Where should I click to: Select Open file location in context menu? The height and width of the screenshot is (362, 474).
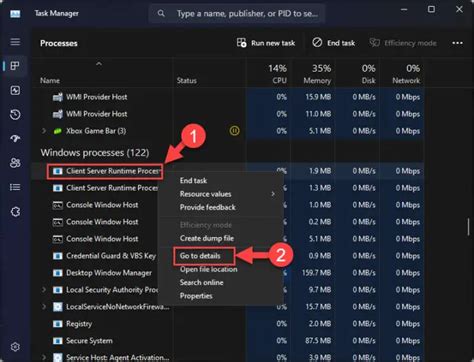coord(209,269)
